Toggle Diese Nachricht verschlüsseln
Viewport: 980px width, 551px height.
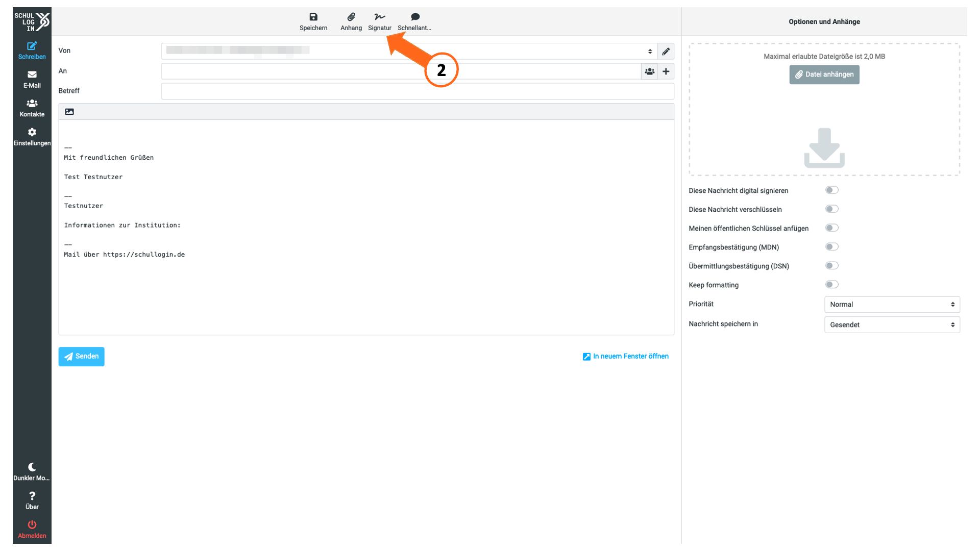click(x=831, y=209)
